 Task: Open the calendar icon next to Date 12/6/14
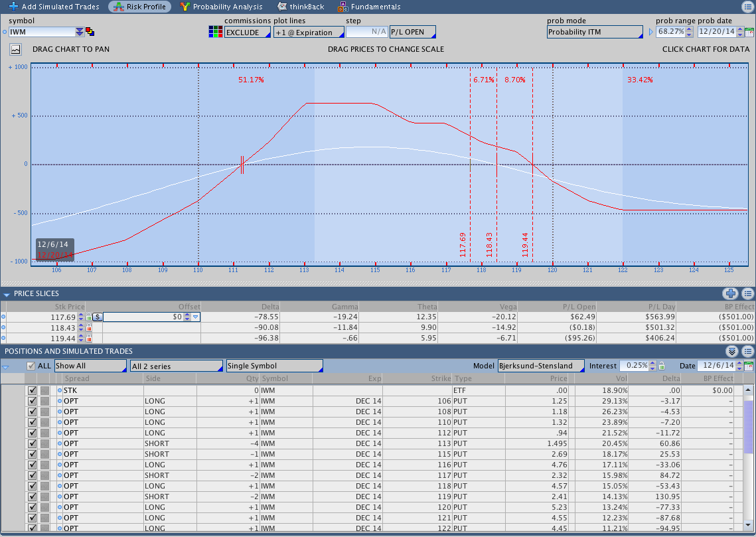tap(749, 366)
